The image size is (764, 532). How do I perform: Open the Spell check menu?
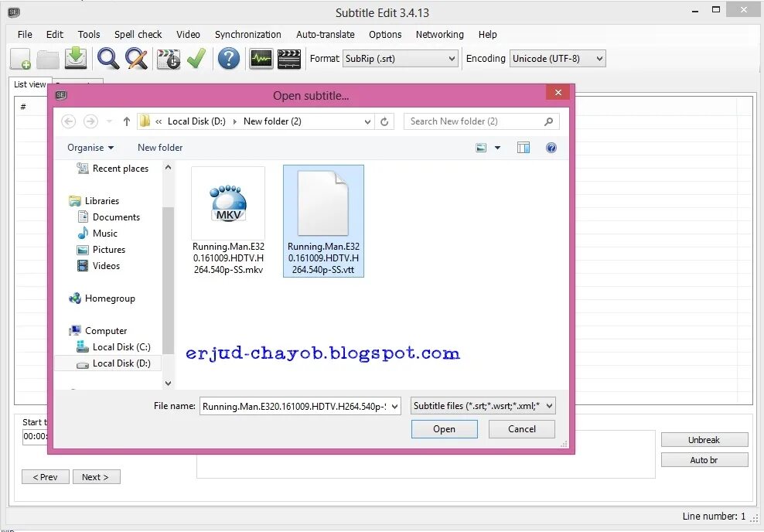point(138,35)
